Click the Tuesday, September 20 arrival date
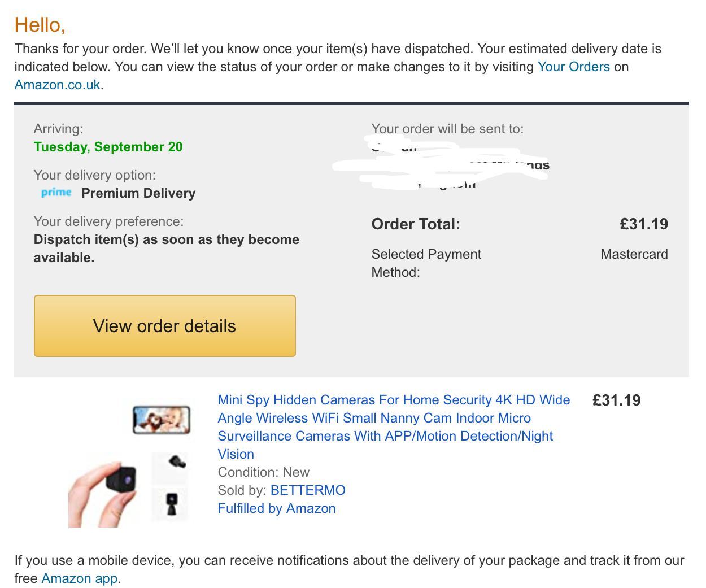 (108, 147)
